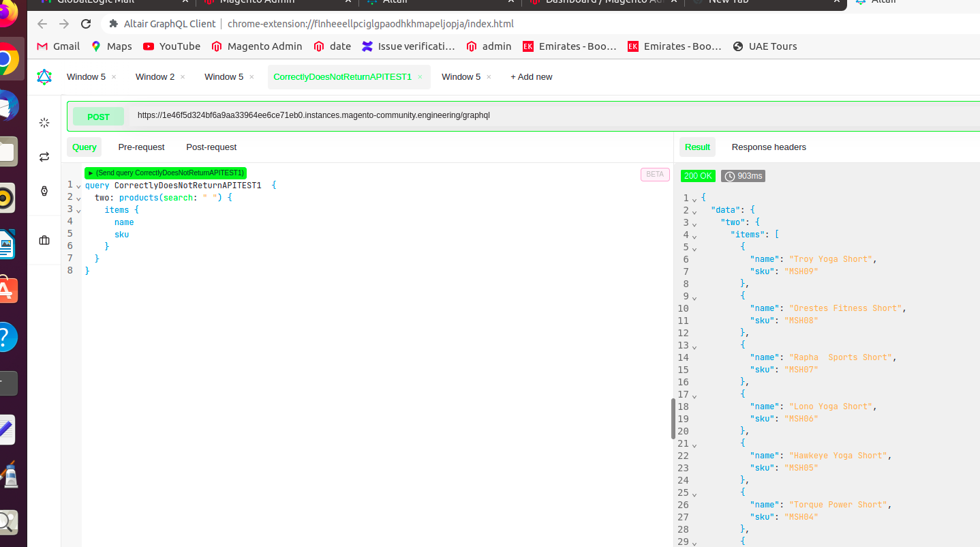Click the Add new window button
The width and height of the screenshot is (980, 547).
(x=531, y=76)
